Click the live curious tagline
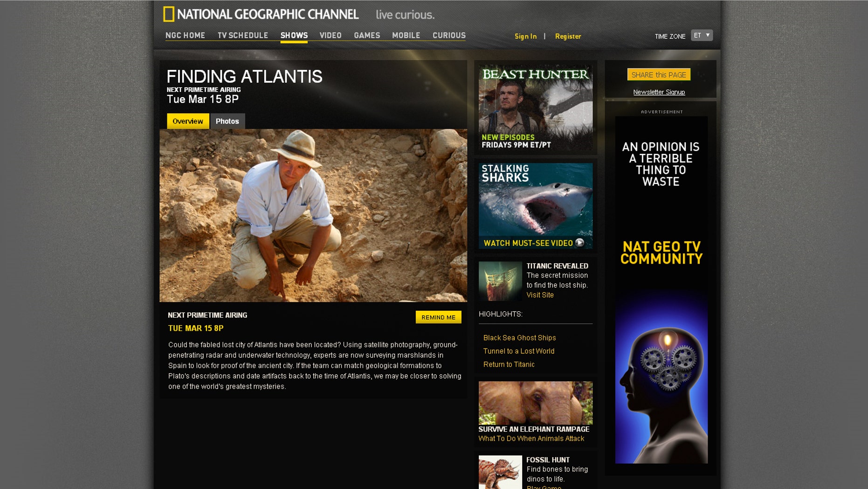The image size is (868, 489). 405,15
